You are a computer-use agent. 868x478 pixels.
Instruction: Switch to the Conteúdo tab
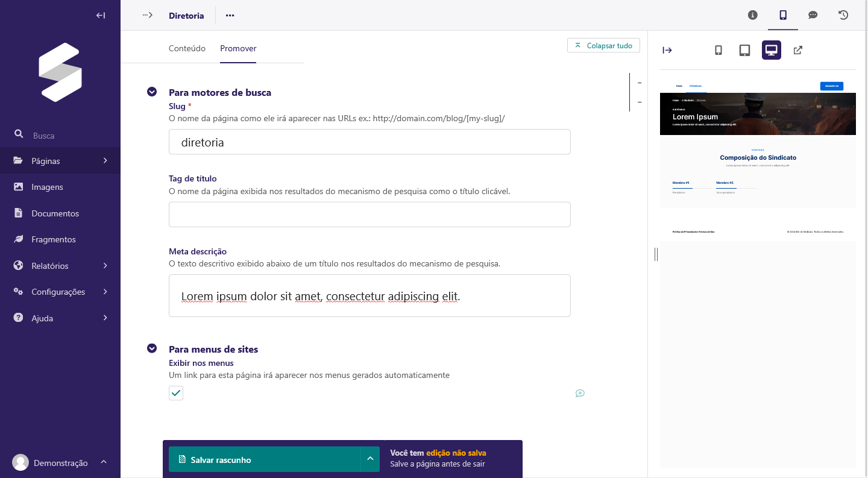(x=187, y=48)
